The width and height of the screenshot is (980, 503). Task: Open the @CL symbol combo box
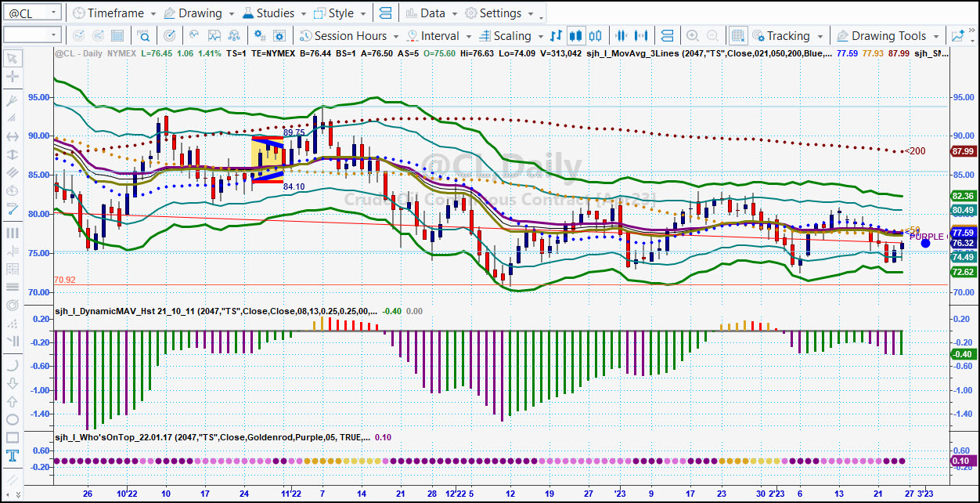pos(32,13)
